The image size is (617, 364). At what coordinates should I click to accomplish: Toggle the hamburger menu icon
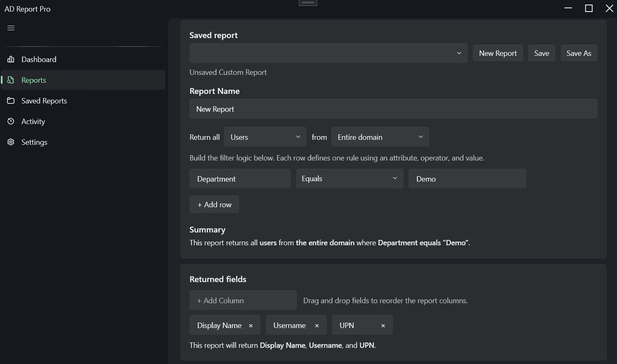coord(11,28)
